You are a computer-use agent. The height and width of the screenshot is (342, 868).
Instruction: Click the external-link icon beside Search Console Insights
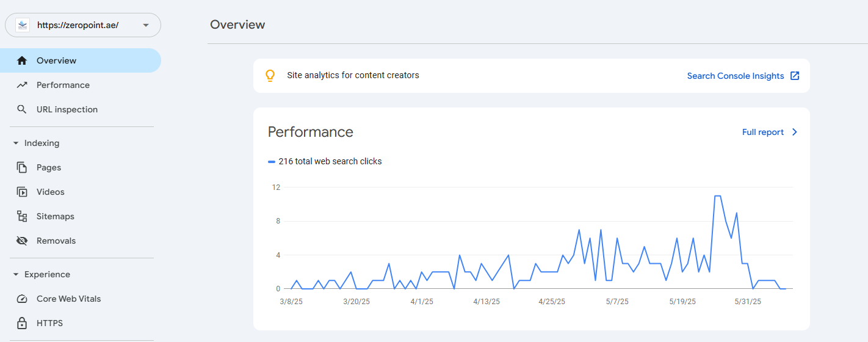tap(795, 76)
